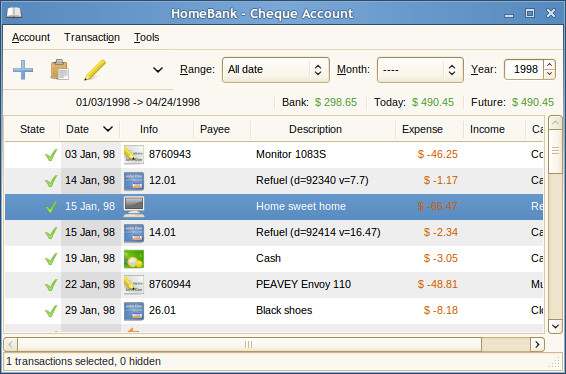Viewport: 566px width, 374px height.
Task: Click the green check on 29 Jan row
Action: [51, 311]
